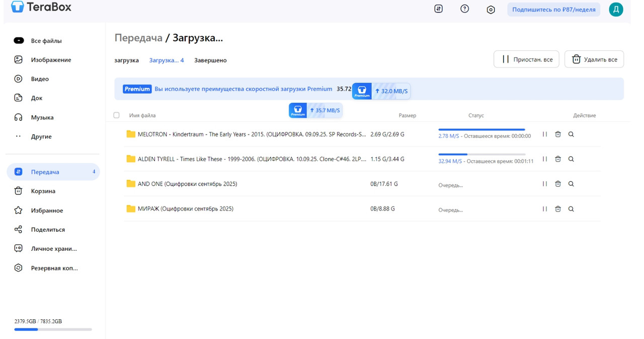This screenshot has height=339, width=644.
Task: Click the 0B/8.88 G size value
Action: click(x=382, y=209)
